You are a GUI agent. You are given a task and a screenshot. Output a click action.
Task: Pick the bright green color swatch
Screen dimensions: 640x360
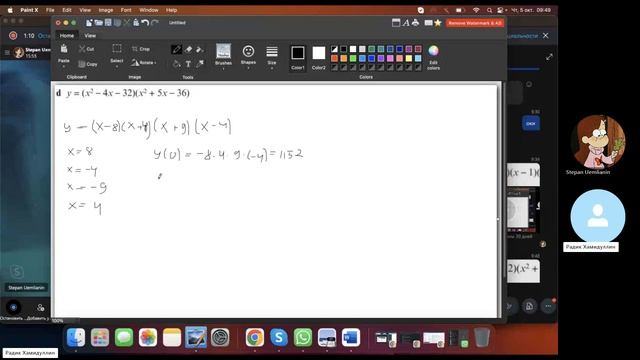click(353, 58)
